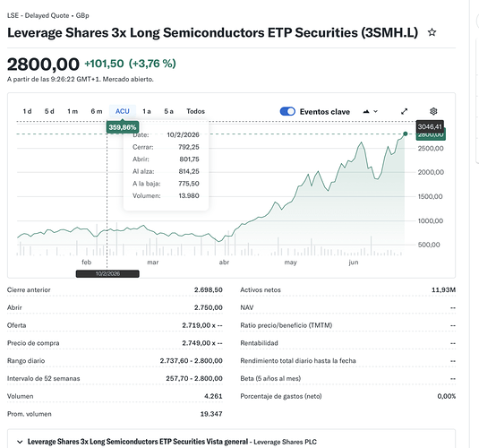Click the Ratio precio/beneficio (TMTM) label
Viewport: 479px width, 448px height.
point(287,325)
